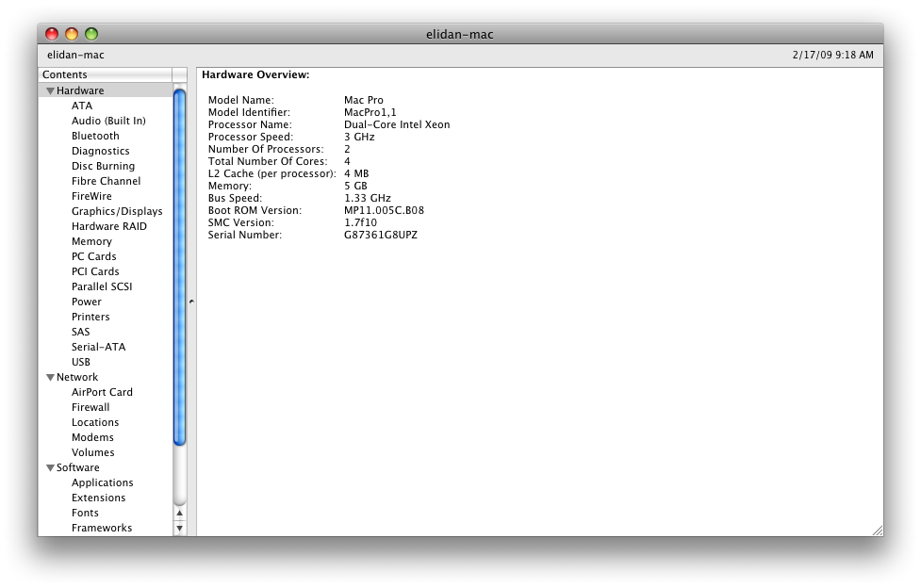921x588 pixels.
Task: Open Parallel SCSI details
Action: pos(102,286)
